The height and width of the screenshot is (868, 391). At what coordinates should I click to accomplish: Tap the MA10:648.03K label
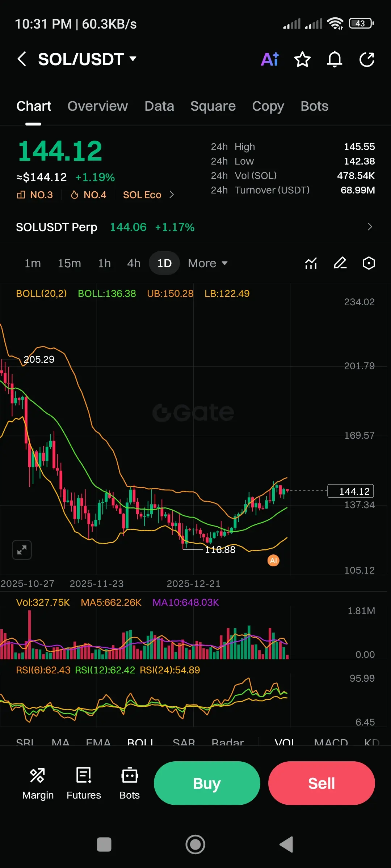pyautogui.click(x=186, y=603)
